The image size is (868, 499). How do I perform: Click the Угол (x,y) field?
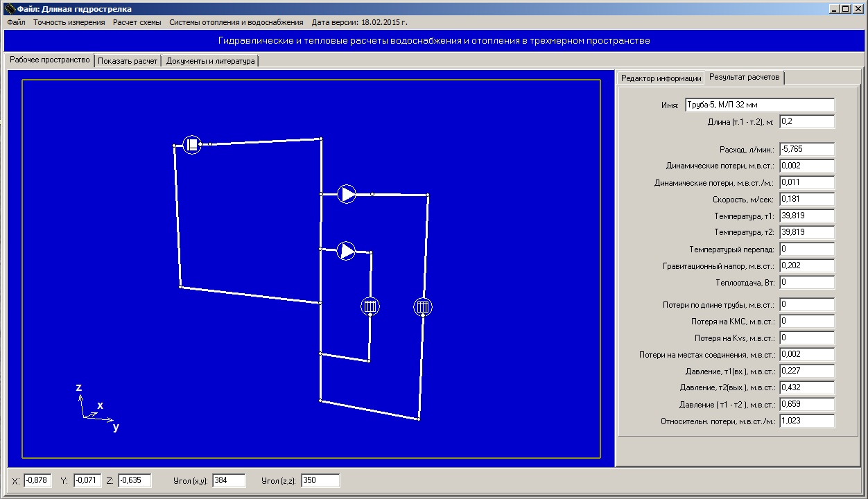[x=229, y=480]
